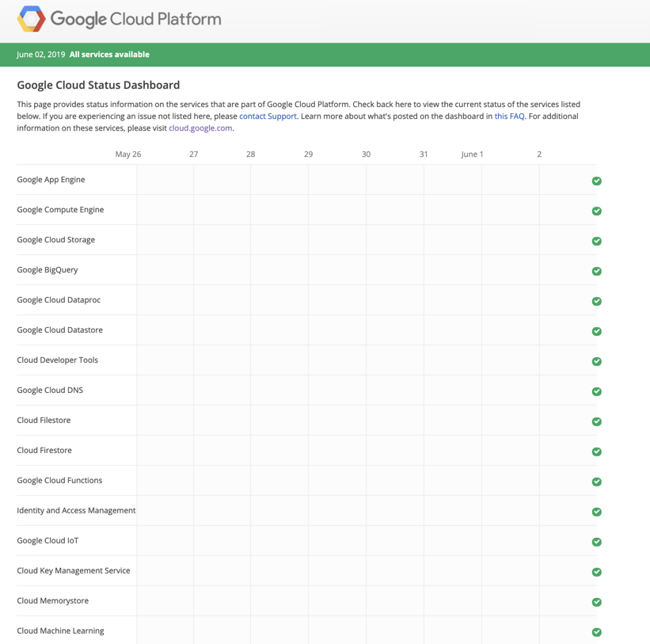Open the 'this FAQ' link
The height and width of the screenshot is (644, 650).
tap(510, 116)
